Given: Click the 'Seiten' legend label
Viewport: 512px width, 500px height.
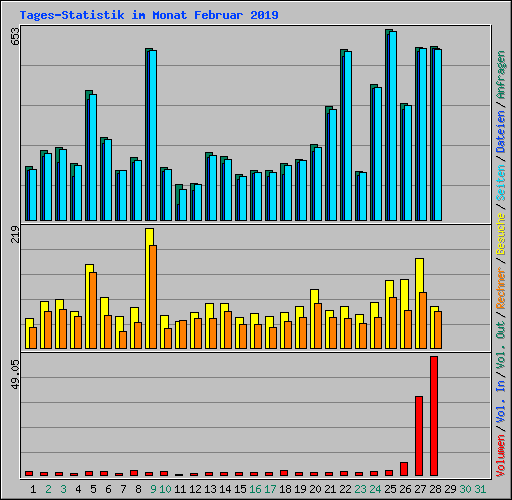Looking at the screenshot, I should click(x=501, y=183).
